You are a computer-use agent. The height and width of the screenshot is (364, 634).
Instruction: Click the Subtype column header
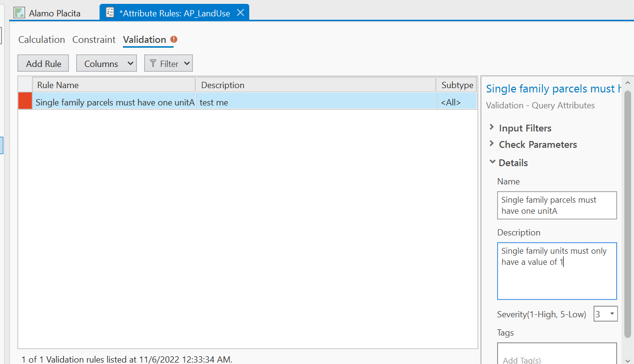(x=457, y=85)
